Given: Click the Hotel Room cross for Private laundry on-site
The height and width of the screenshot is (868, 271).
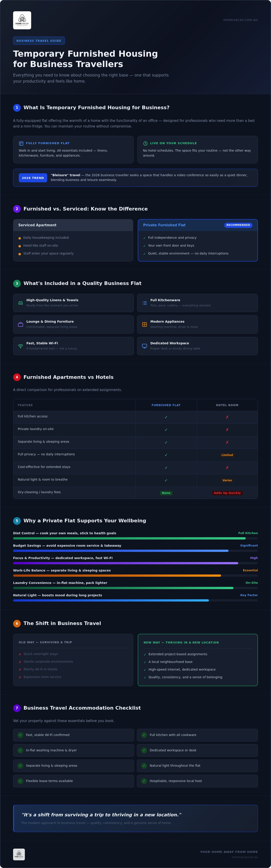Looking at the screenshot, I should pos(227,430).
